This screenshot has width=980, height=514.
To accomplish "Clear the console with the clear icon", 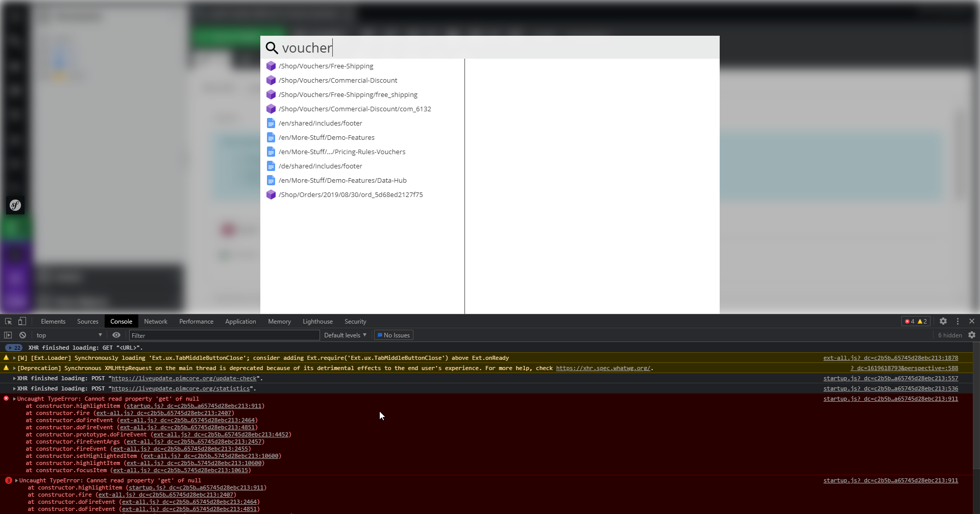I will (22, 335).
